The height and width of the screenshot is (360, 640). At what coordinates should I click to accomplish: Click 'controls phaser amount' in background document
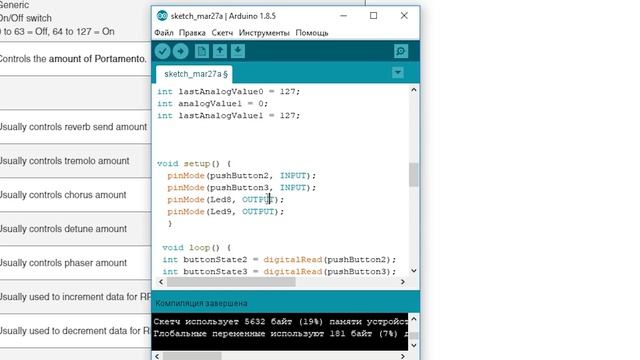click(78, 263)
